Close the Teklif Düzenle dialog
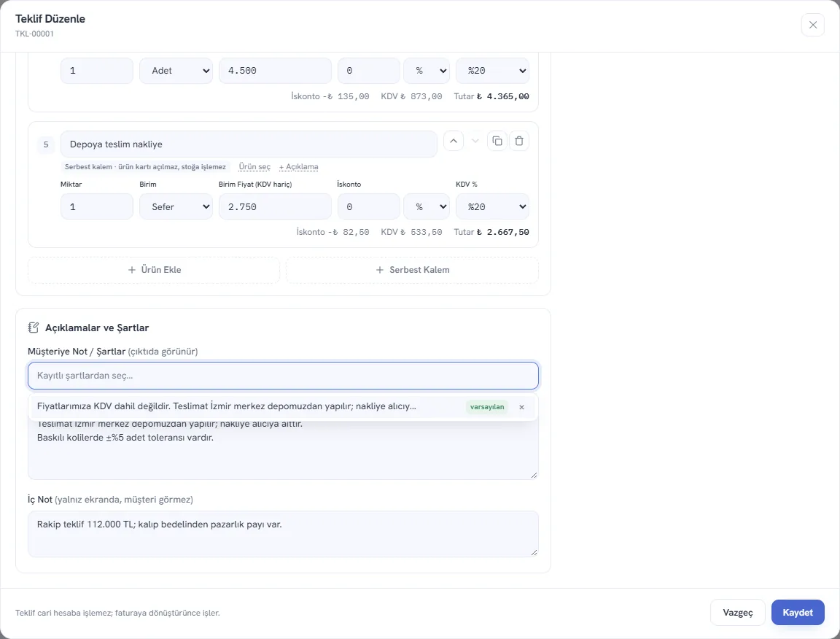Viewport: 840px width, 639px height. [x=813, y=25]
